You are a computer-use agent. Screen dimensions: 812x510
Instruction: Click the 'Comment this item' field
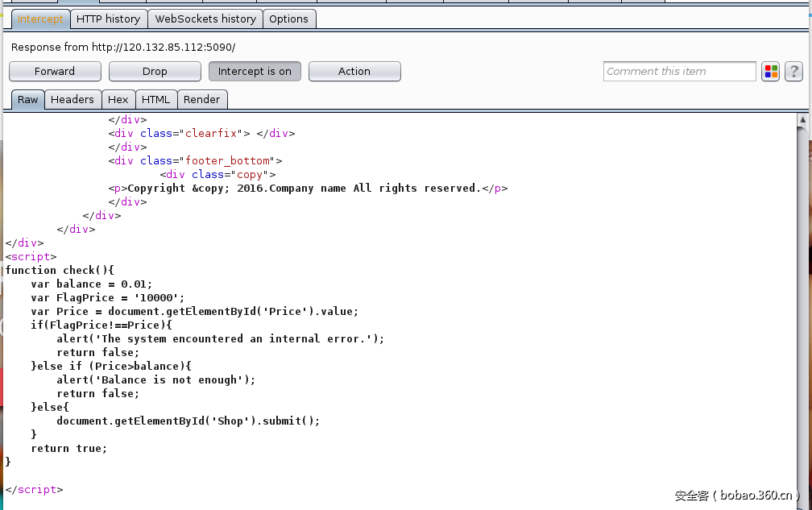click(x=679, y=71)
